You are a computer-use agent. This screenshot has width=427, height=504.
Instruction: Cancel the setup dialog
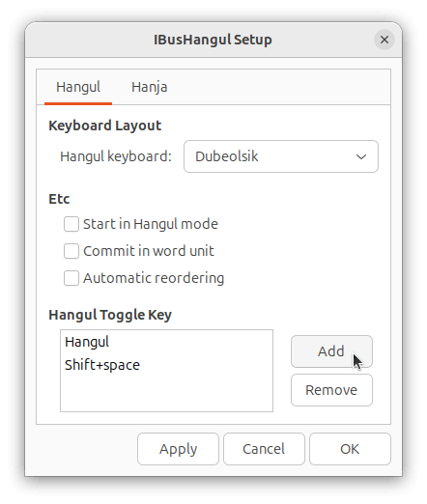(264, 449)
